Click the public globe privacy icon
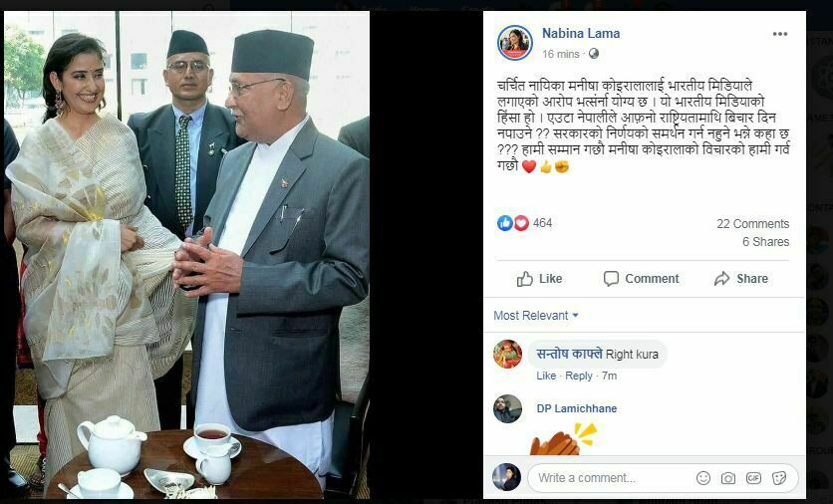 [x=594, y=54]
